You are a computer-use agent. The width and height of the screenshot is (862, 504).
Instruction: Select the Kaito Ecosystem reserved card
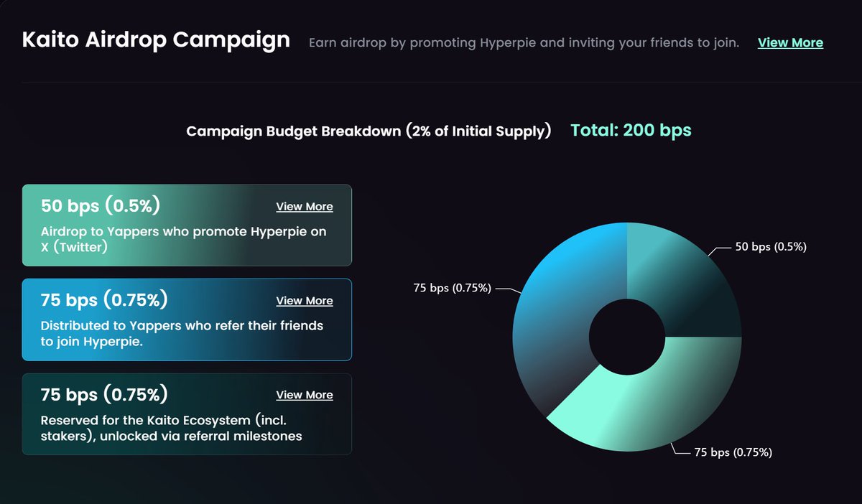pos(187,414)
